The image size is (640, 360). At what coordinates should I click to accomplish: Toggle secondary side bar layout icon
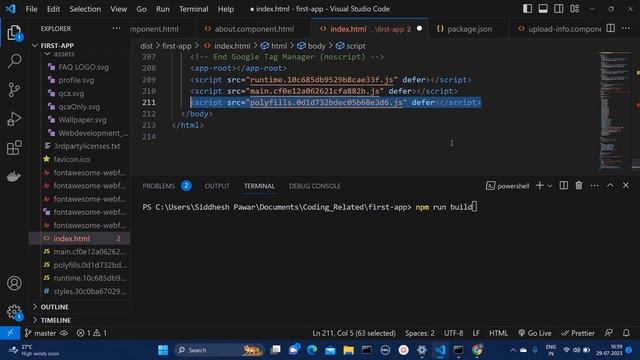pyautogui.click(x=559, y=9)
